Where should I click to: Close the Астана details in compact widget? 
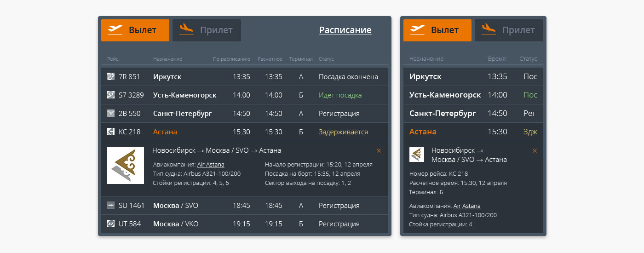535,151
